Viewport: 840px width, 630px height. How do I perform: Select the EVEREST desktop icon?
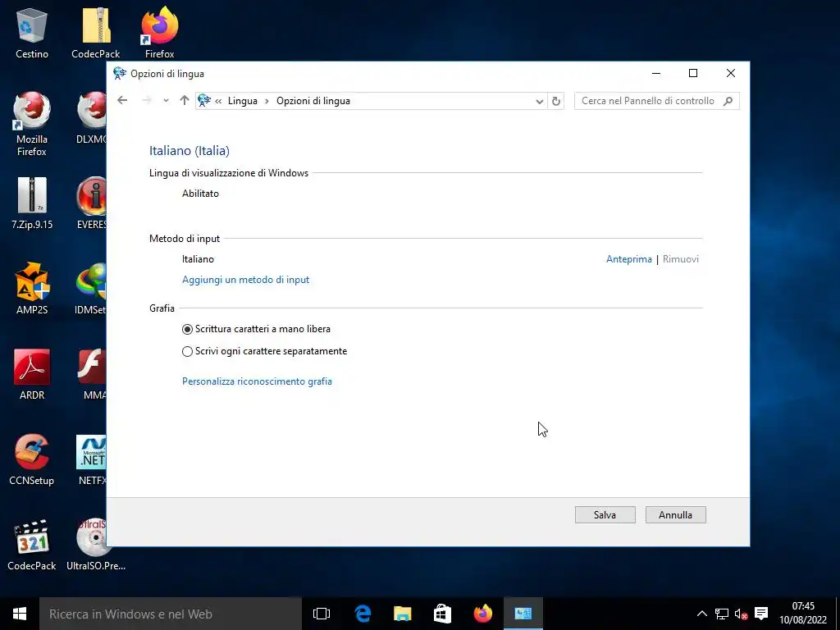tap(91, 203)
